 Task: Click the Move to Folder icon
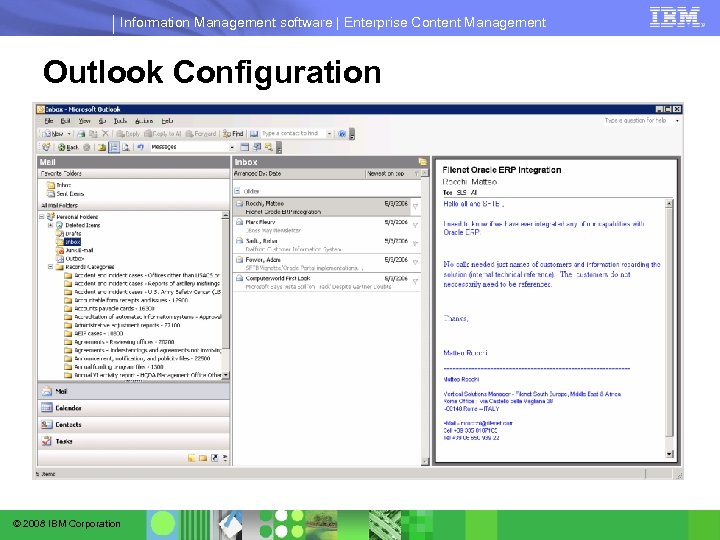(x=93, y=134)
